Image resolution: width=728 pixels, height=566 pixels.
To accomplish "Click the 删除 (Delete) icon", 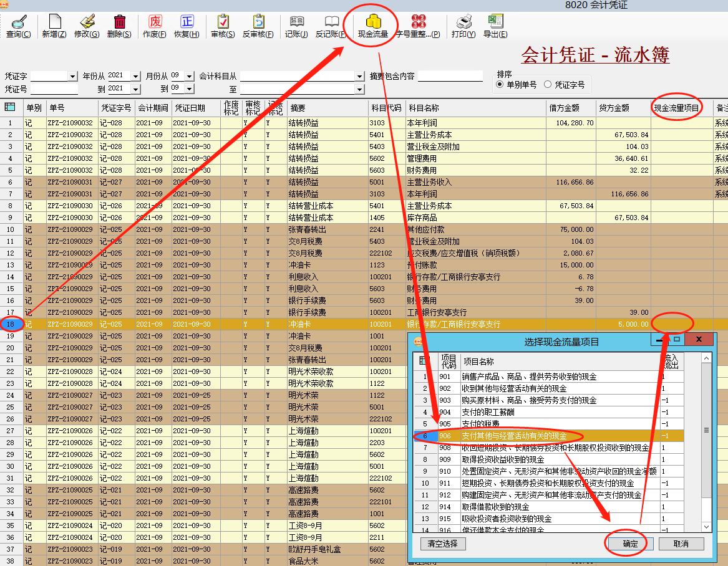I will point(119,26).
